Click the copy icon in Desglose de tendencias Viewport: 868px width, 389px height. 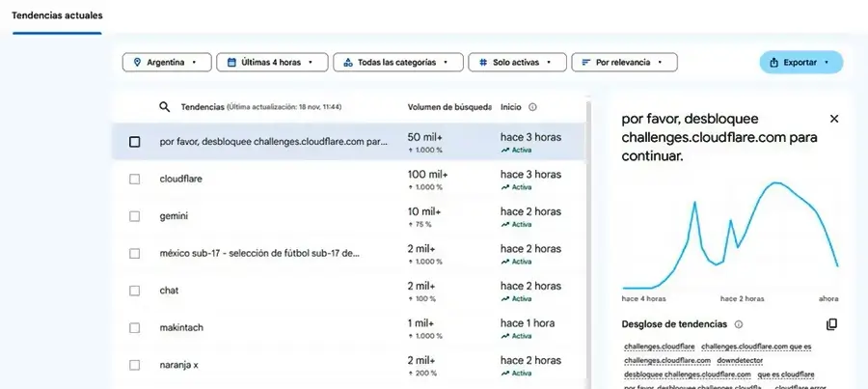(x=831, y=324)
